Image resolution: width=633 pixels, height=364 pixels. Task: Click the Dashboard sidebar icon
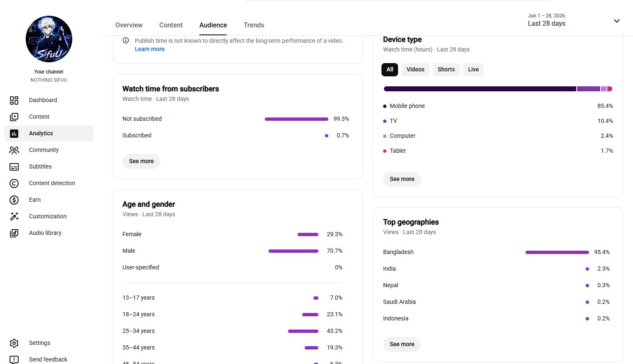(14, 100)
